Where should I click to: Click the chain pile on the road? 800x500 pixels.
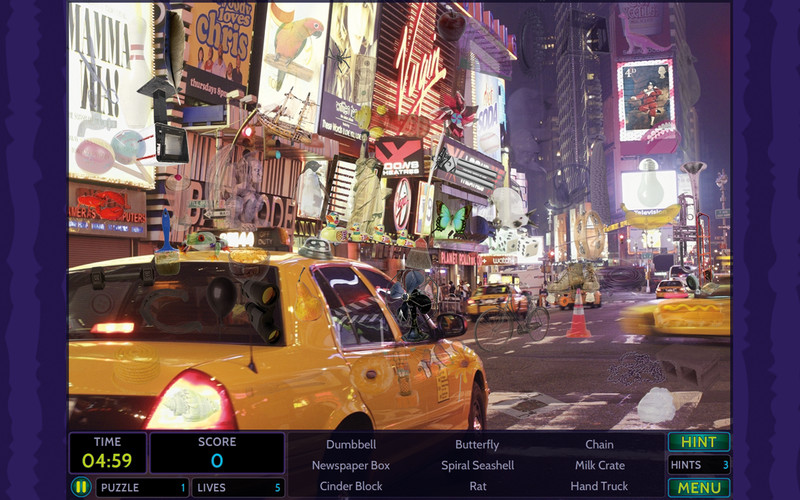(x=636, y=368)
